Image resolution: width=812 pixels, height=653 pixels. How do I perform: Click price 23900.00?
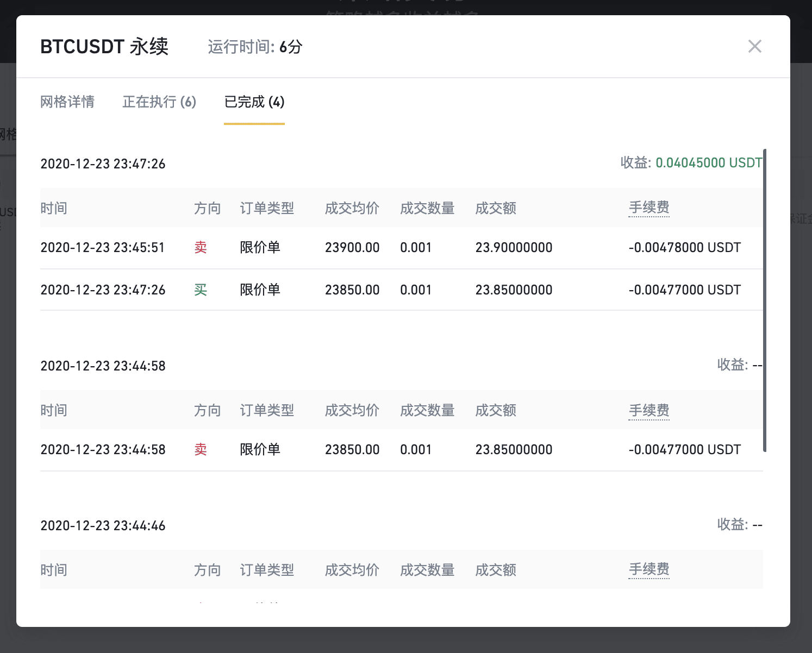(x=352, y=247)
